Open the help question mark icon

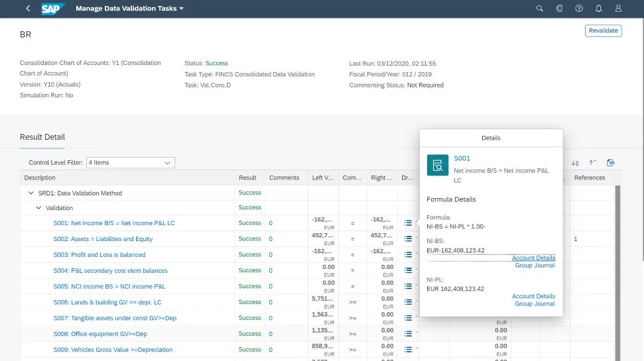coord(579,9)
